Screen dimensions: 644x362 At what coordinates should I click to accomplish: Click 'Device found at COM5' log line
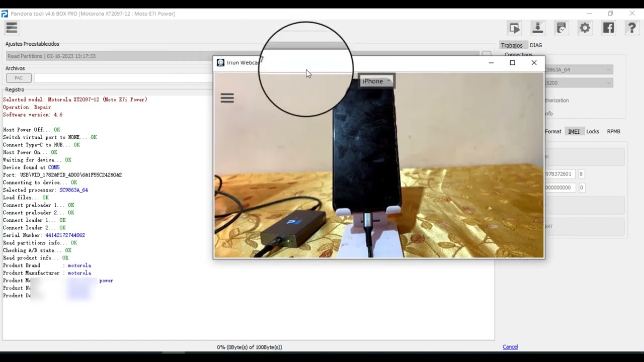(x=31, y=167)
